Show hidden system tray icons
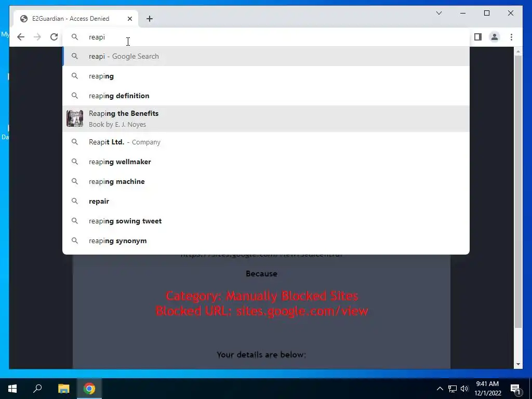The width and height of the screenshot is (532, 399). tap(440, 389)
